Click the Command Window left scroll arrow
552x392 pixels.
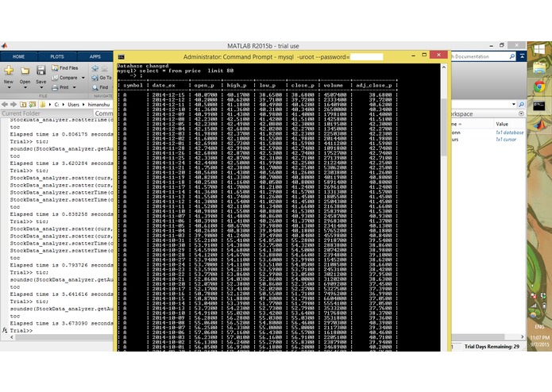coord(12,337)
